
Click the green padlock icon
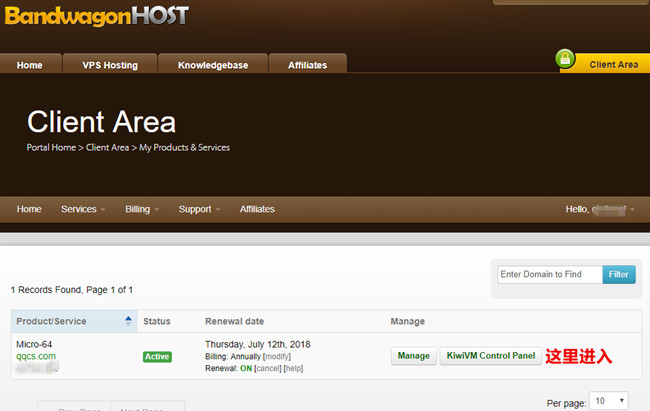565,59
